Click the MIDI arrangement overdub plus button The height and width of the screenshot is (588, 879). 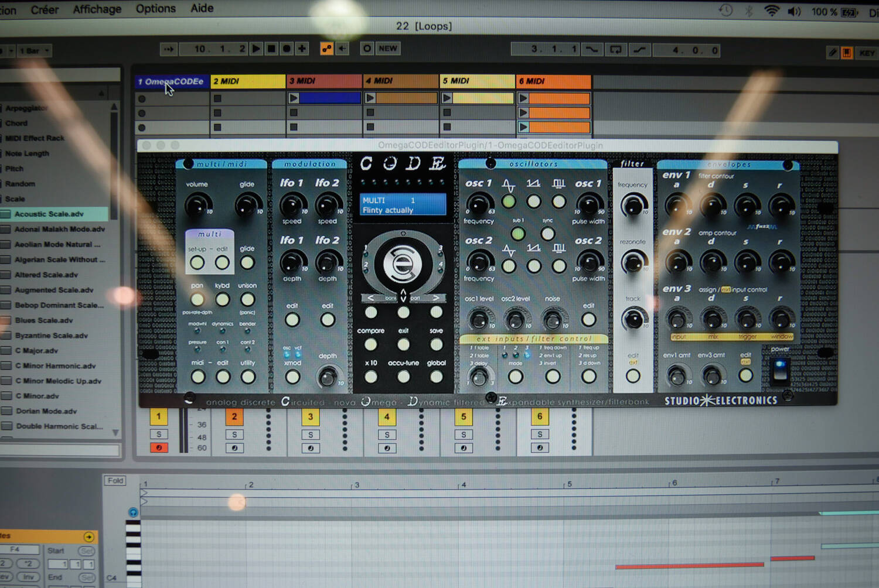pos(302,49)
